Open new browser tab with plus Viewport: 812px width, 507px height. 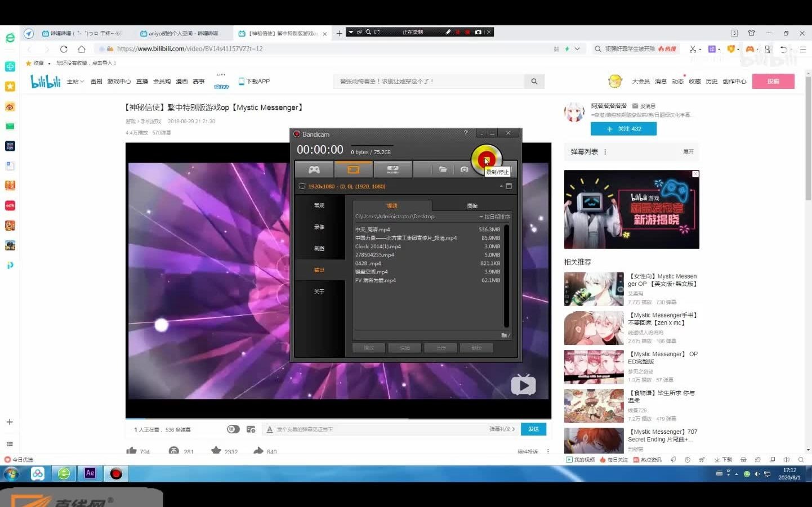click(x=339, y=34)
